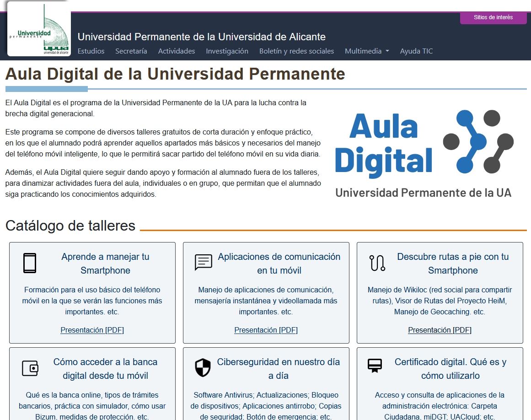Click the heading Cómo acceder a la banca digital
Image resolution: width=531 pixels, height=420 pixels.
[x=105, y=369]
